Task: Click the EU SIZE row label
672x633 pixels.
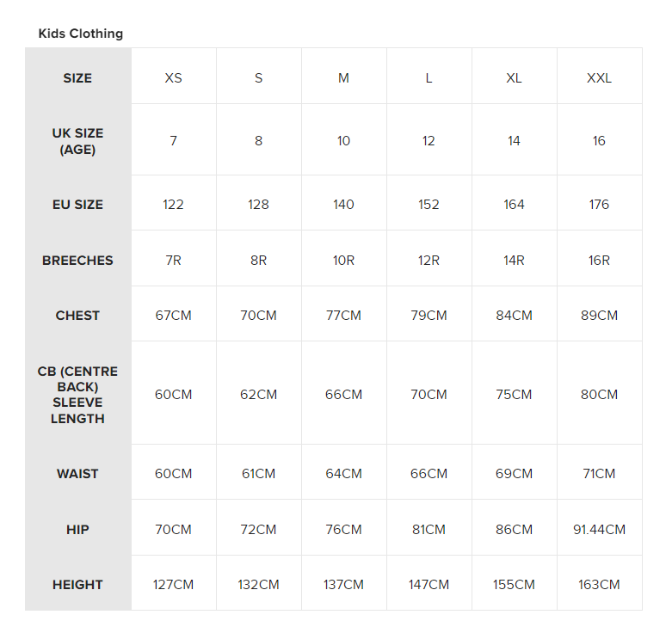Action: click(x=77, y=205)
